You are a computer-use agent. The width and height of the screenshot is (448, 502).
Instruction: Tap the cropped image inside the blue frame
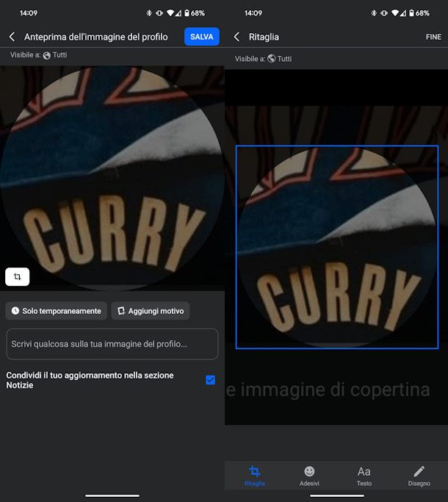coord(337,247)
